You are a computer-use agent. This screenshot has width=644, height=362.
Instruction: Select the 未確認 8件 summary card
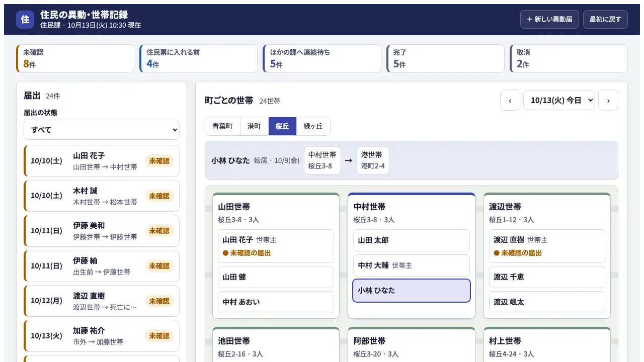tap(75, 58)
